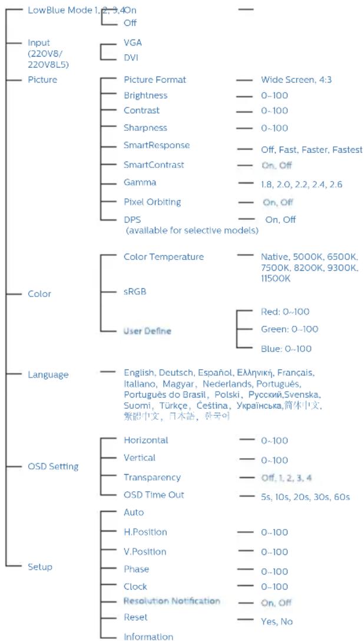Choose DVI under Input
This screenshot has width=364, height=641.
tap(131, 58)
